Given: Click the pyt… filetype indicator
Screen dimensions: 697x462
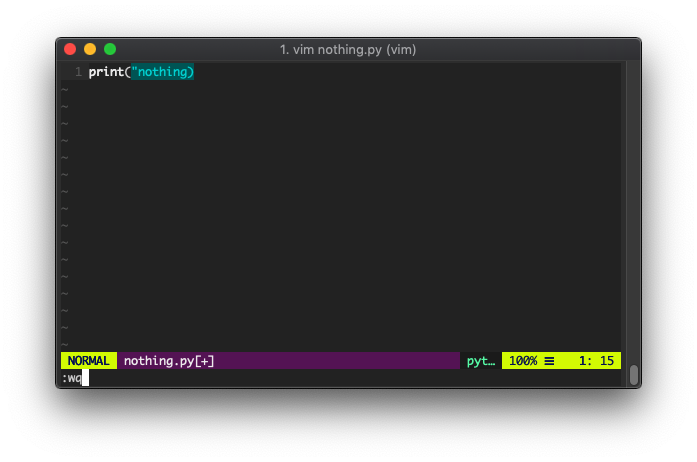Looking at the screenshot, I should 481,361.
